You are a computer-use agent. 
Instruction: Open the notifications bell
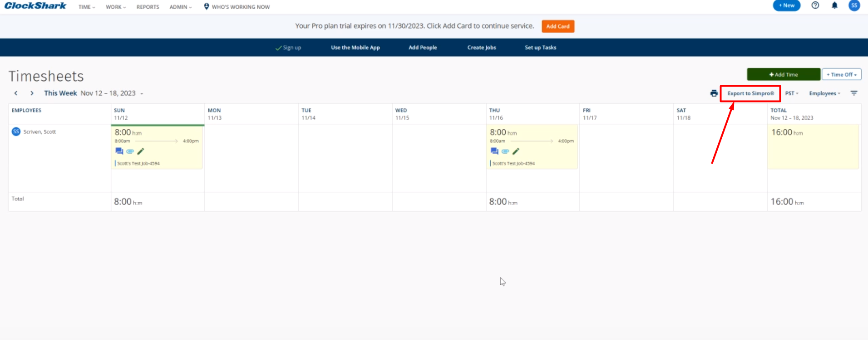(834, 6)
